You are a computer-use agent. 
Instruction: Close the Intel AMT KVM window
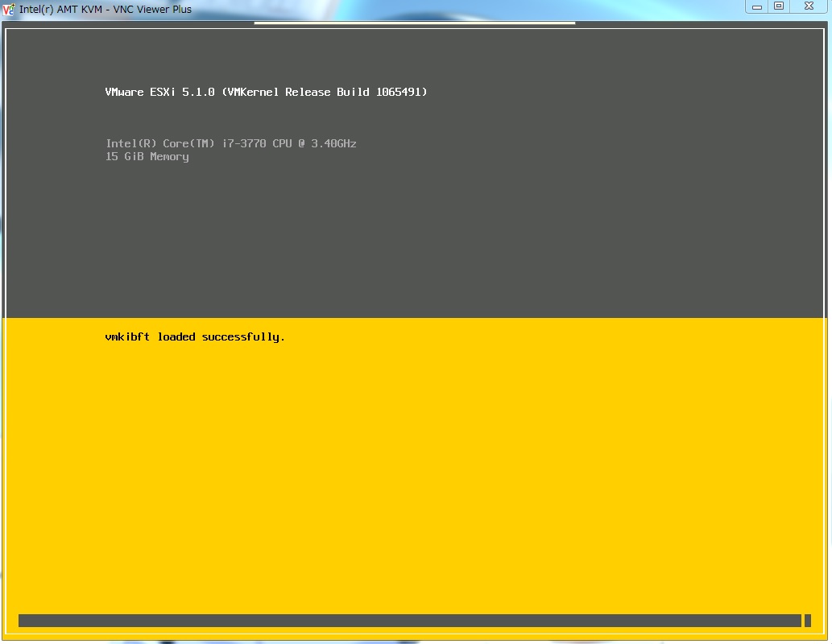point(809,6)
